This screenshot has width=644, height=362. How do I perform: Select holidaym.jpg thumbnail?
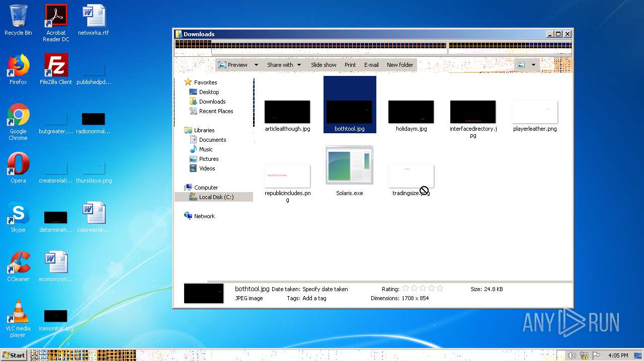click(411, 112)
